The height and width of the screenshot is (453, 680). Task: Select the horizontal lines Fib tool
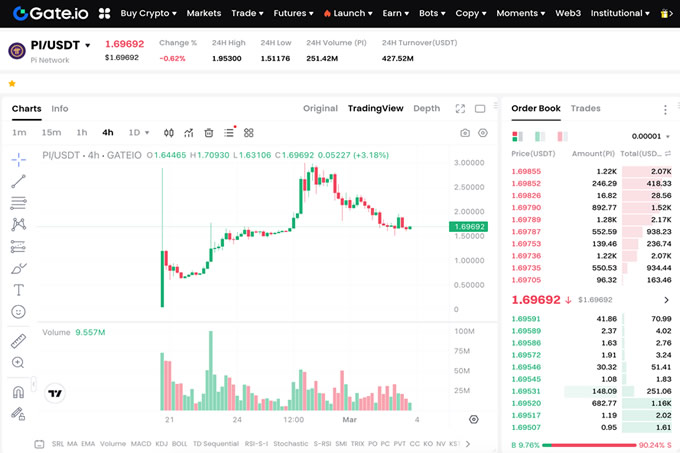tap(19, 203)
